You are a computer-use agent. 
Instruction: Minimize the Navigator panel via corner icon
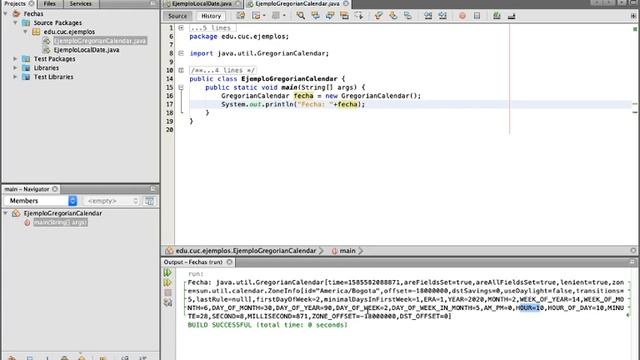click(153, 189)
